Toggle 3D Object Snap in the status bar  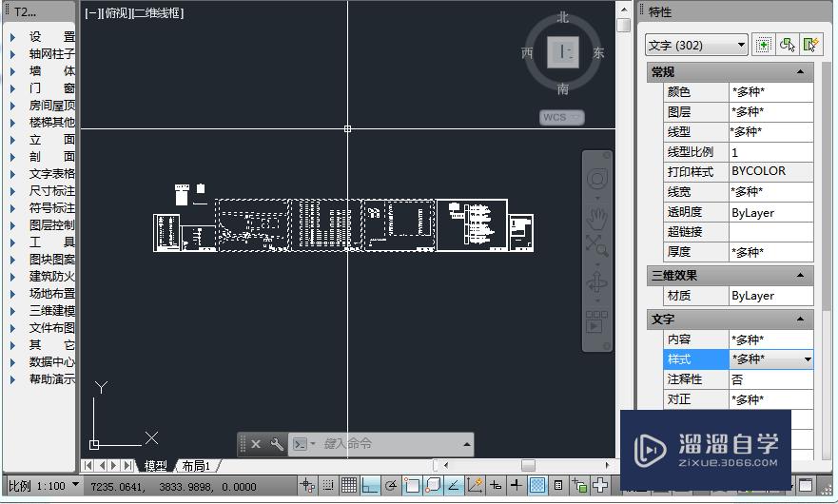point(433,485)
